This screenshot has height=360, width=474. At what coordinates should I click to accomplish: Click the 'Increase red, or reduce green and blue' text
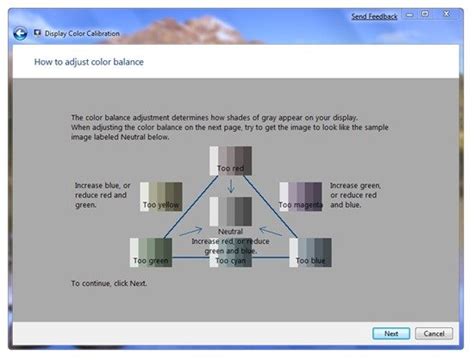[230, 246]
